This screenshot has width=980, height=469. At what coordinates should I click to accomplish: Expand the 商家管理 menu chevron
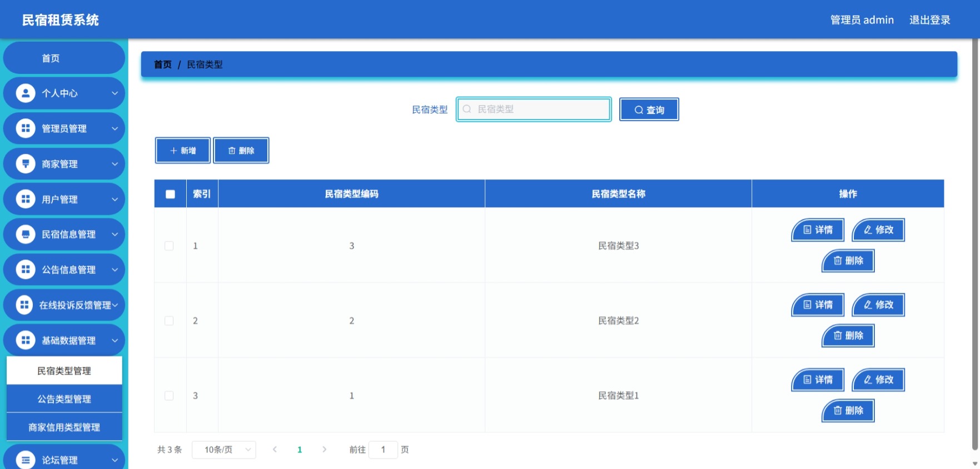(x=115, y=163)
